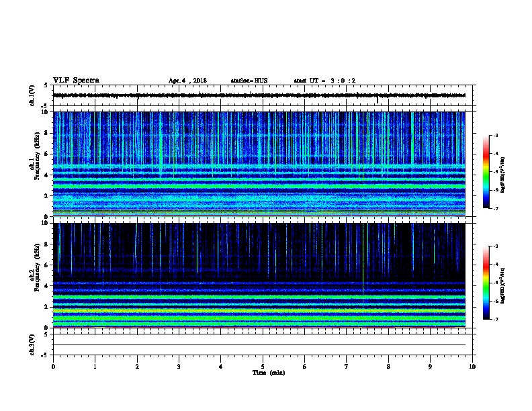Click the "4" kHz tick on ch.2 spectrogram
This screenshot has height=411, width=532.
click(x=47, y=286)
